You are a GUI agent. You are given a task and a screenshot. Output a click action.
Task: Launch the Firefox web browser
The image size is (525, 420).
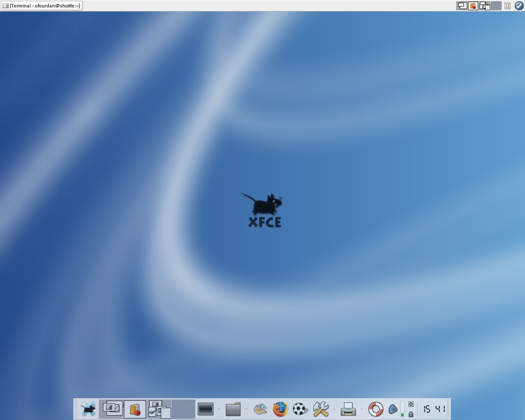[x=281, y=409]
